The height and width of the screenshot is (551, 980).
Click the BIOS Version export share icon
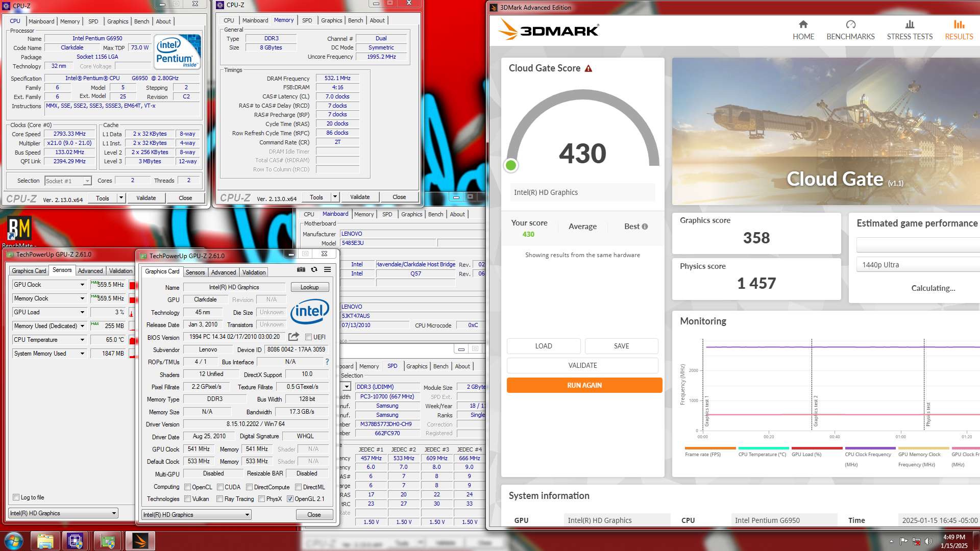tap(293, 337)
